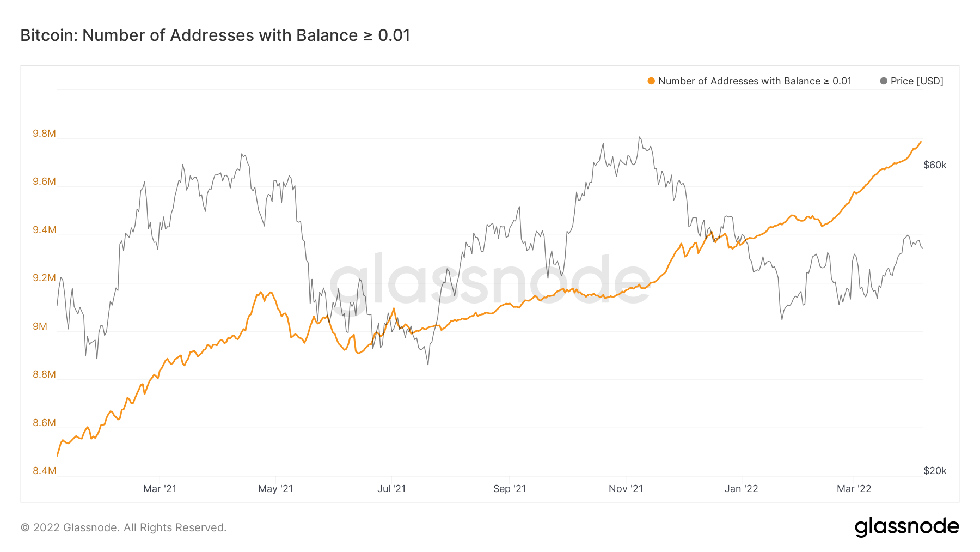The image size is (980, 552).
Task: Select the Jan '22 x-axis label
Action: (741, 489)
